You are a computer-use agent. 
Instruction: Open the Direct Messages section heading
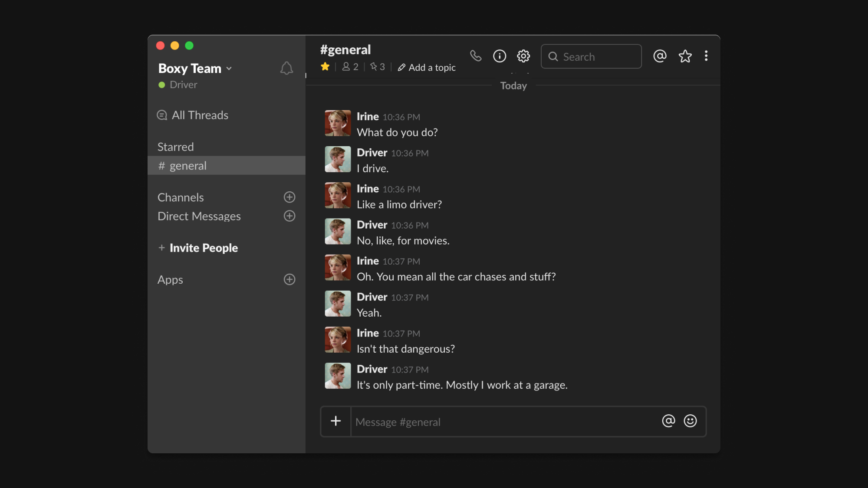point(199,216)
